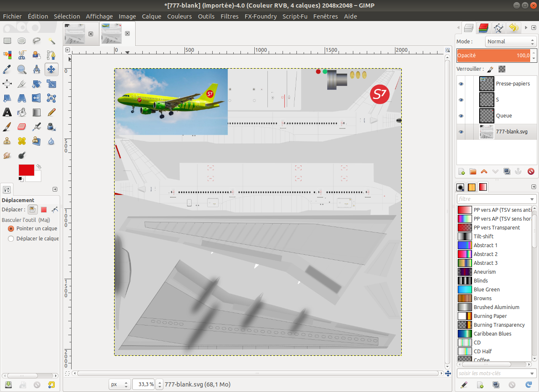Select the Paintbrush tool

pos(7,127)
